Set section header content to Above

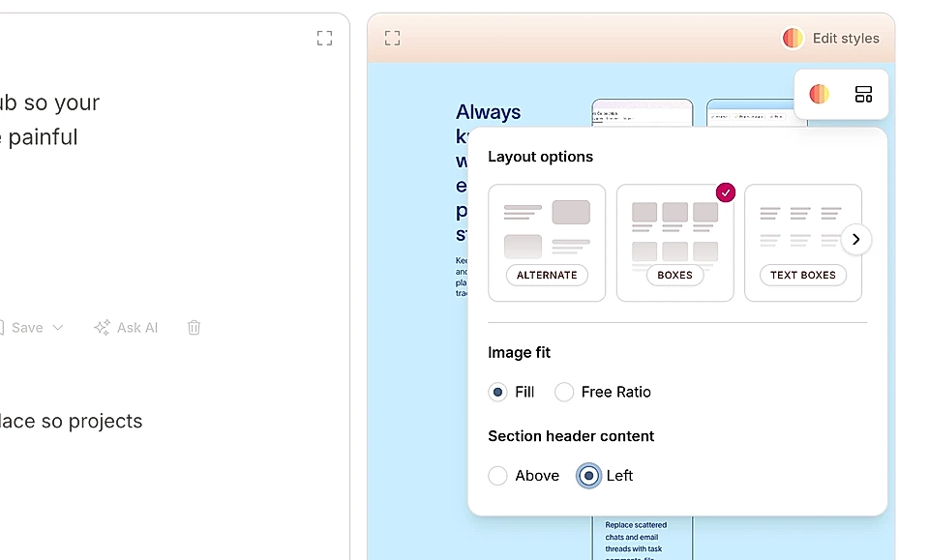click(497, 476)
